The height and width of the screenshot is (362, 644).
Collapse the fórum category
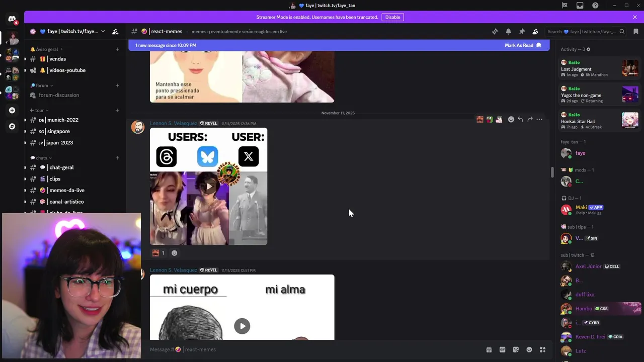click(x=42, y=85)
